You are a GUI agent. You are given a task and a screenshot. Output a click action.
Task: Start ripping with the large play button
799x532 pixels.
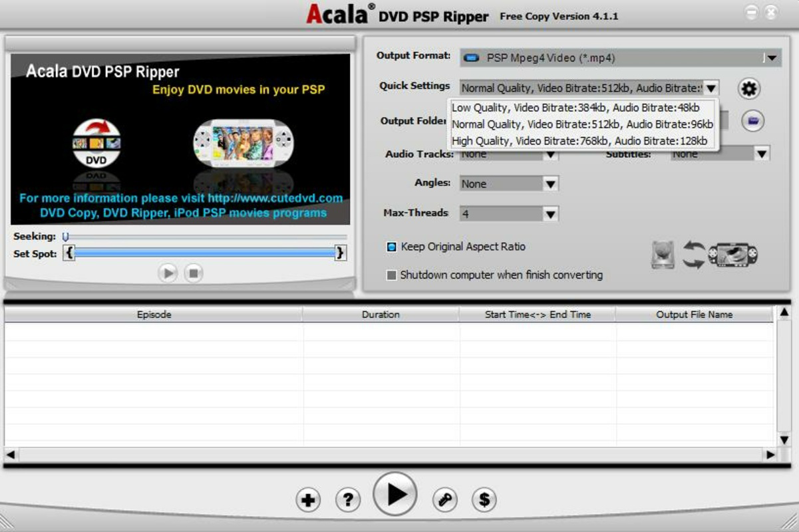tap(395, 494)
